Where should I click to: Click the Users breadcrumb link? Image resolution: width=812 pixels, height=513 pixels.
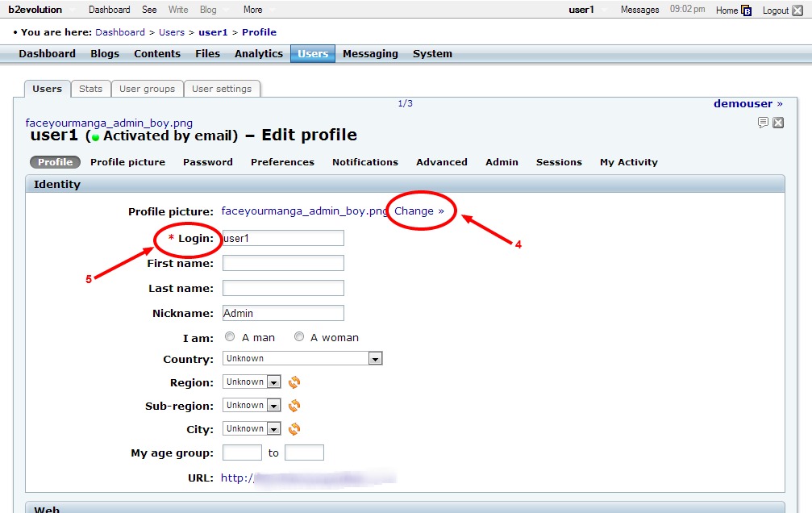pyautogui.click(x=172, y=32)
